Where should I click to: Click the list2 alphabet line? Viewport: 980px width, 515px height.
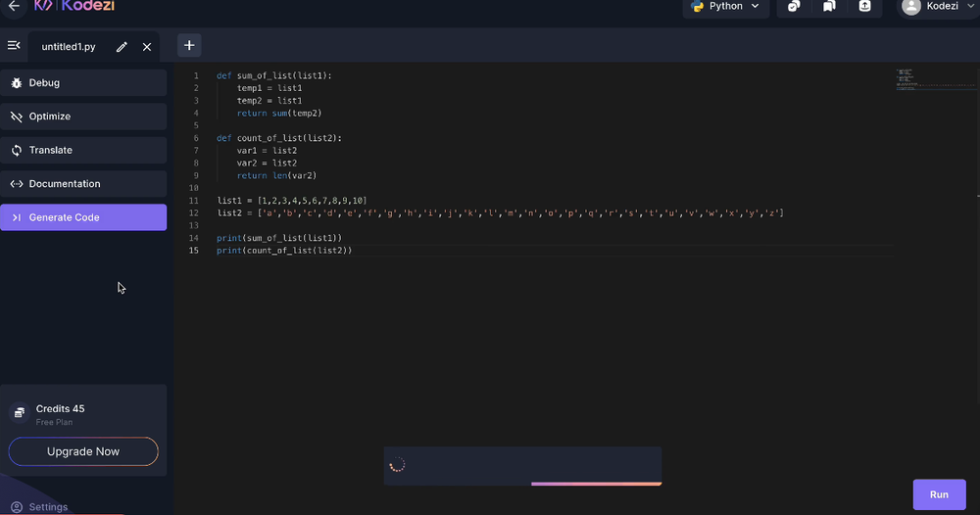click(x=500, y=212)
